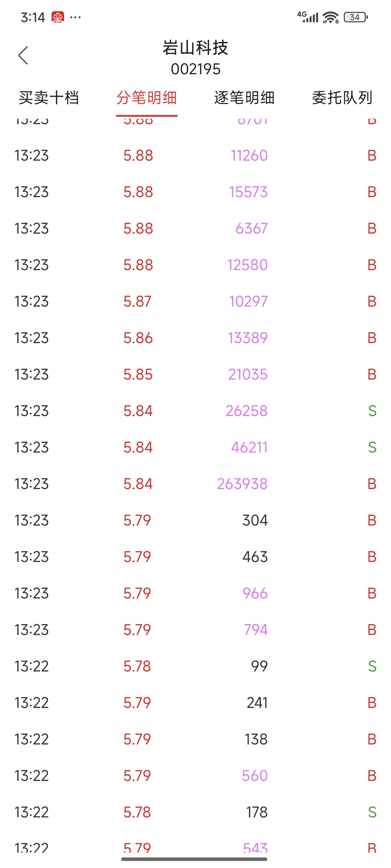Select the row with volume 21035
Screen dimensions: 391x868
tap(195, 374)
